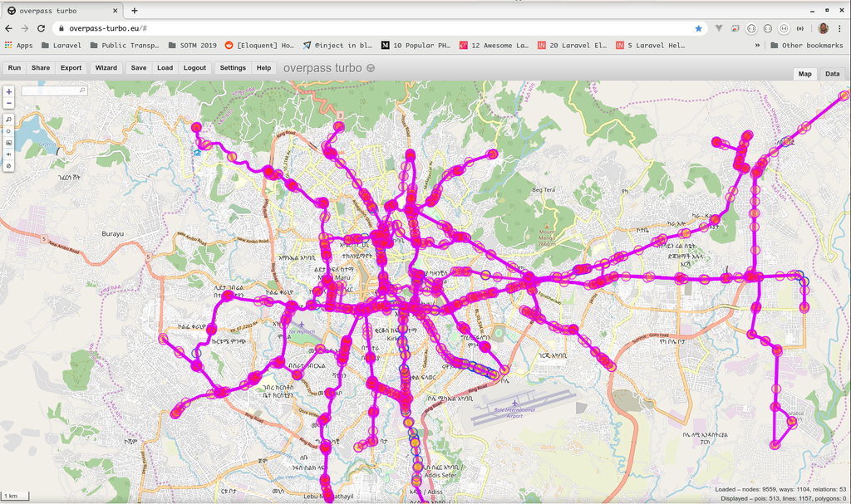
Task: Open overpass turbo Settings
Action: click(233, 68)
